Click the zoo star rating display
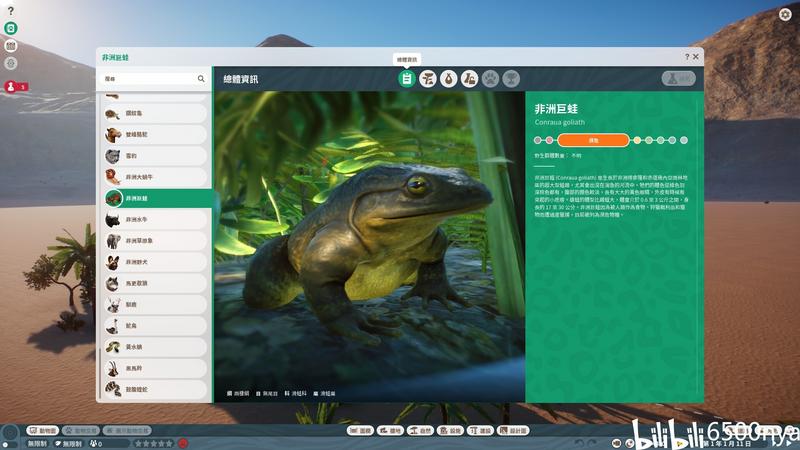The height and width of the screenshot is (450, 800). (x=154, y=444)
